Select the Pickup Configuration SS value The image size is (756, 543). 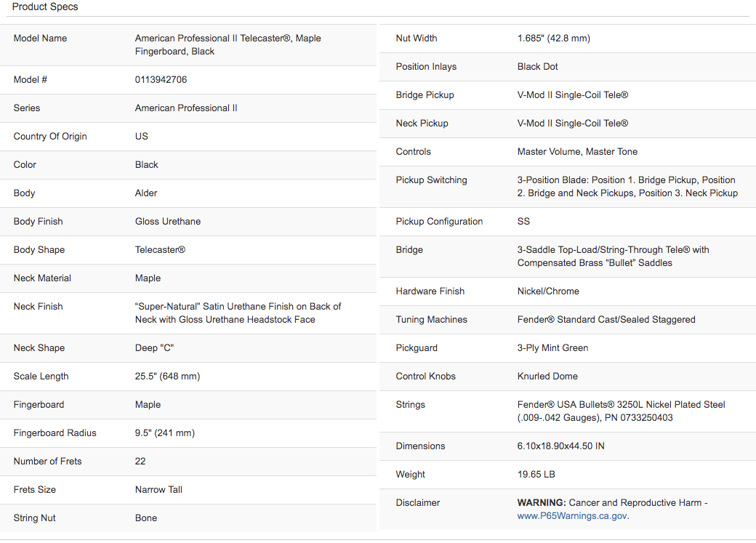tap(523, 222)
